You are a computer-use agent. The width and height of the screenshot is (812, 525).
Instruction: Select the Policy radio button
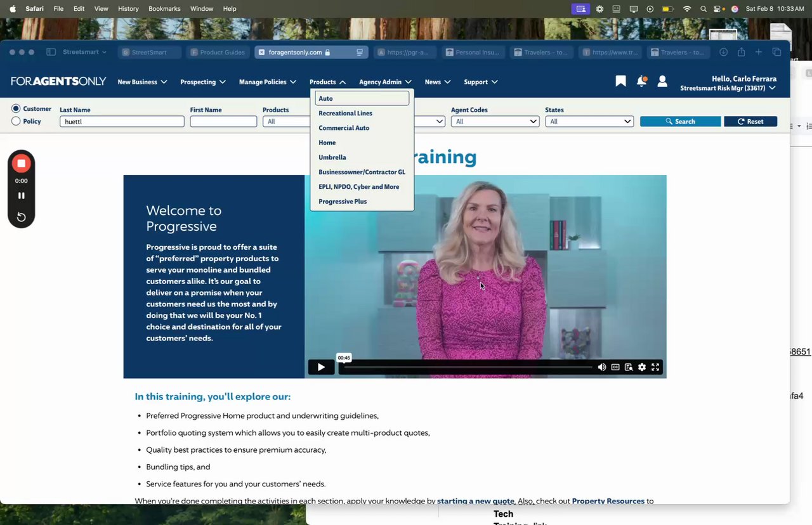(x=16, y=121)
